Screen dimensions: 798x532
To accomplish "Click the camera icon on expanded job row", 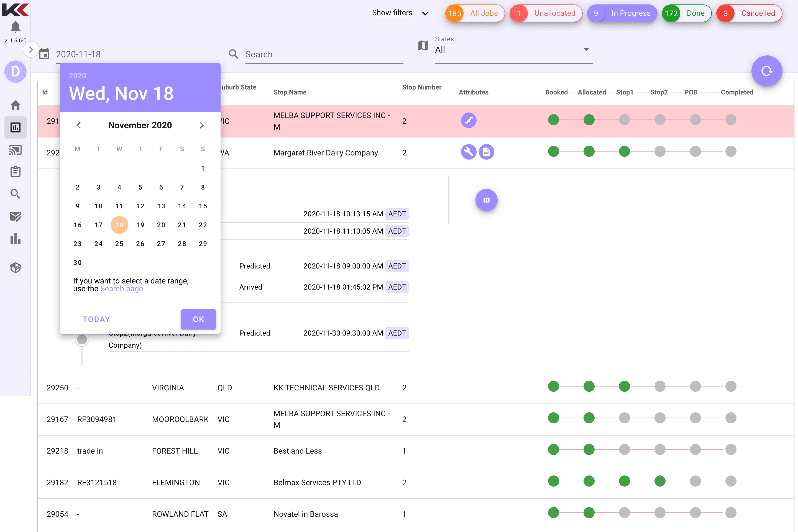I will point(487,200).
